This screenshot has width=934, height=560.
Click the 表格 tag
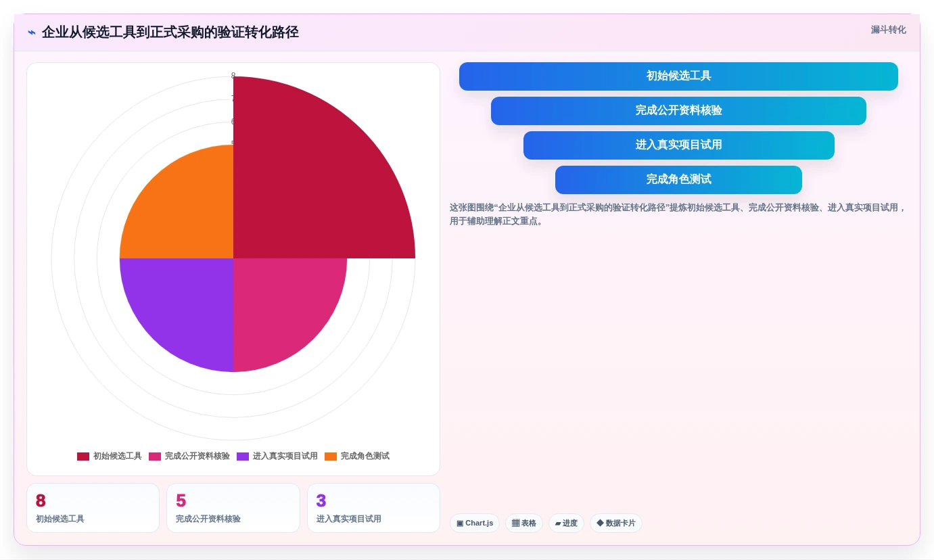coord(524,523)
